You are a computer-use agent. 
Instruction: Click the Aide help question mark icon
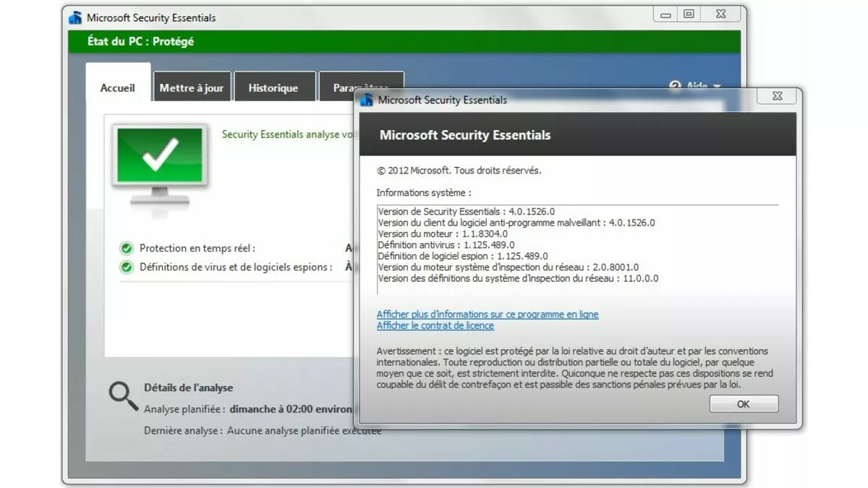click(677, 85)
